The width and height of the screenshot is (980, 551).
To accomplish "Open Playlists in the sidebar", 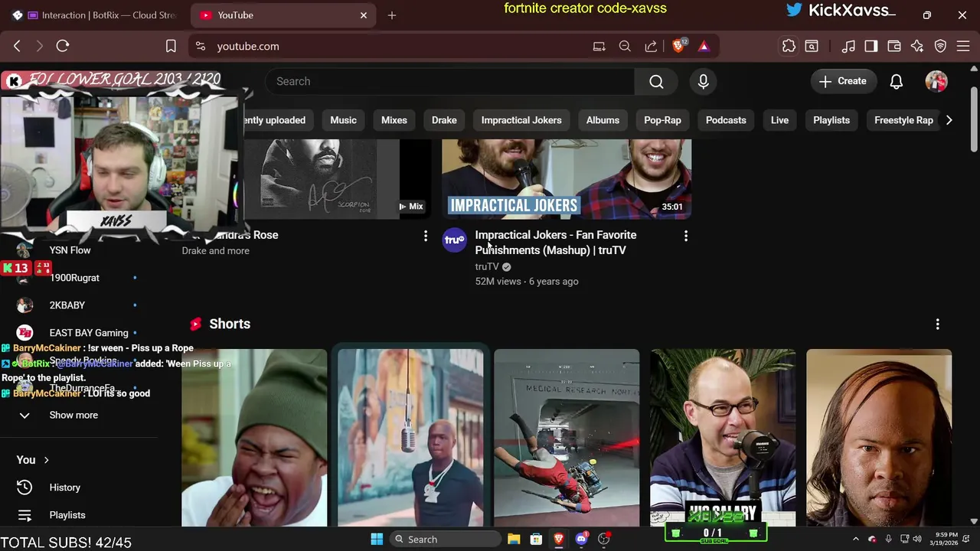I will 67,515.
